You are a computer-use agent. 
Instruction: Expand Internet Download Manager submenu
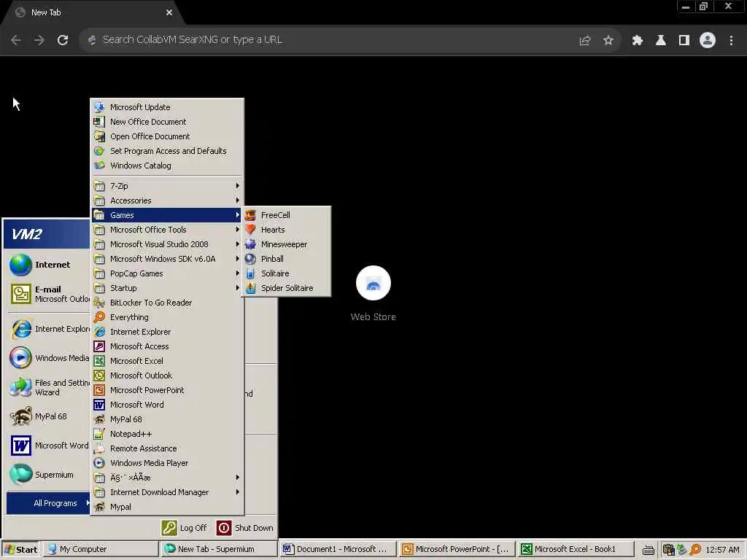[x=167, y=492]
